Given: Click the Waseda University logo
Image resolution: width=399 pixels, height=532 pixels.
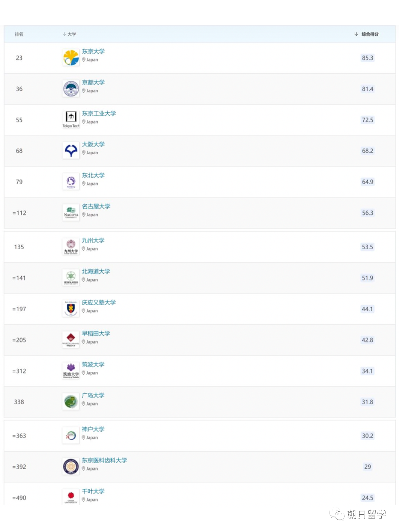Looking at the screenshot, I should (x=71, y=340).
